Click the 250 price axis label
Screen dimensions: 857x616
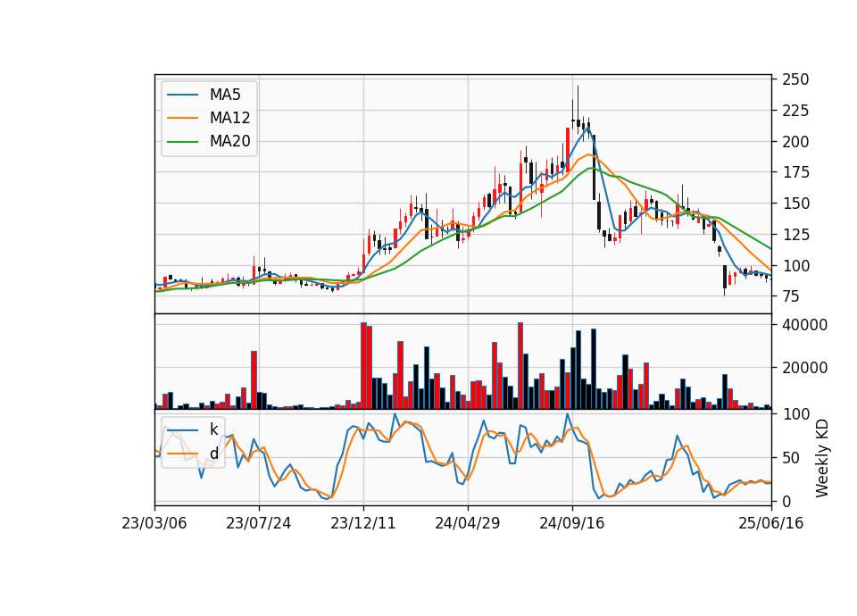795,79
